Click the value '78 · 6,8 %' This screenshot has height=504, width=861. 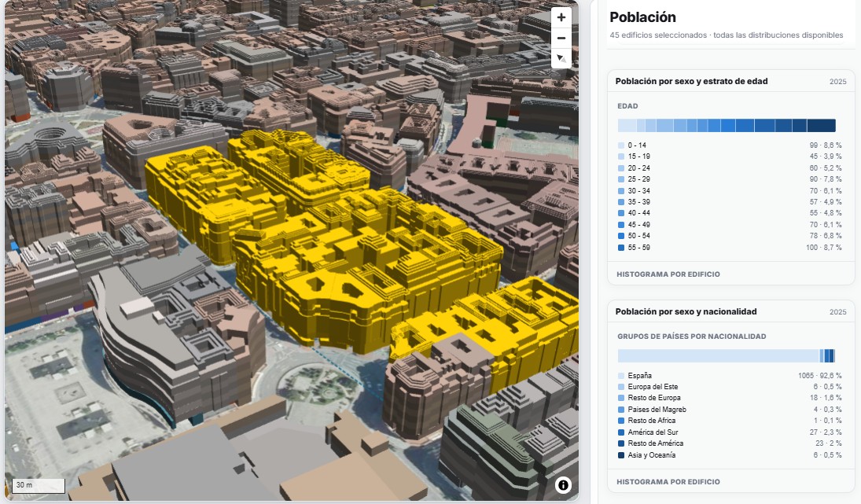click(826, 236)
